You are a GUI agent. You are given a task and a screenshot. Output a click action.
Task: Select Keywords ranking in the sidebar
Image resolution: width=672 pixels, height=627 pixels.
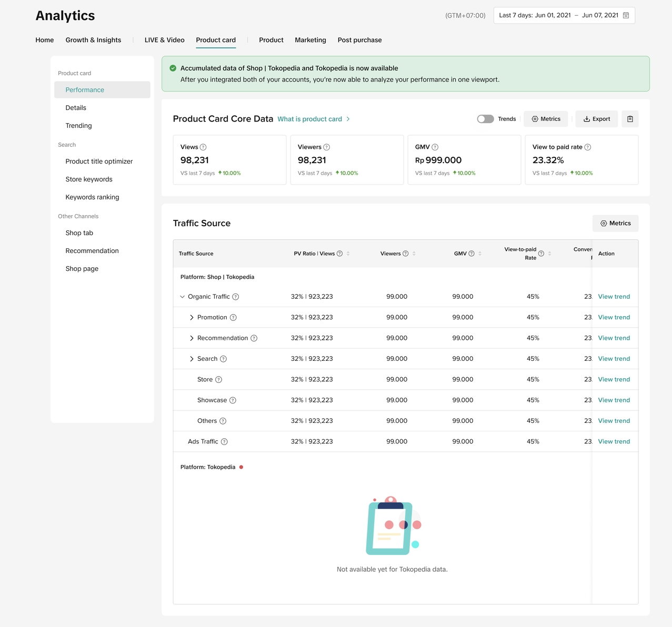click(x=92, y=197)
